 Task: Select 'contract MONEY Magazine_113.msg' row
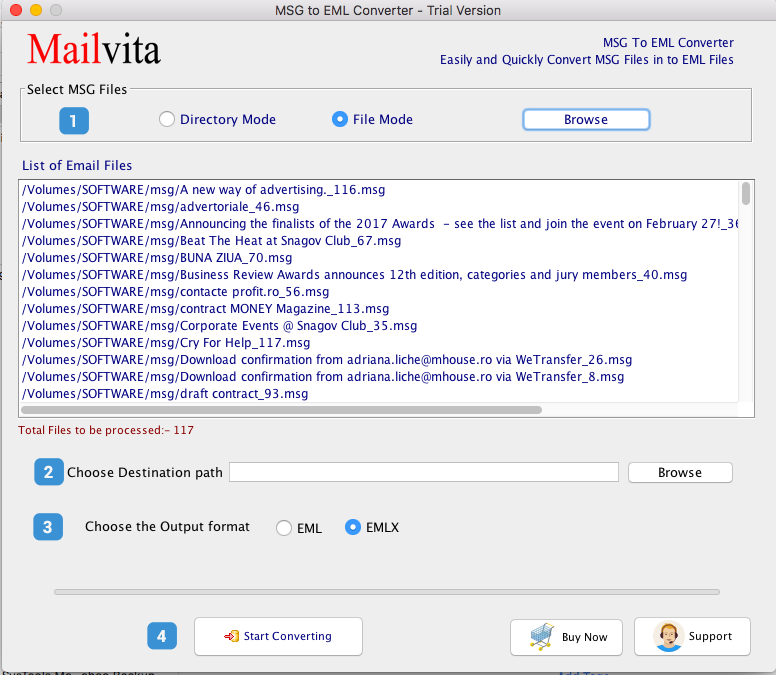click(379, 309)
